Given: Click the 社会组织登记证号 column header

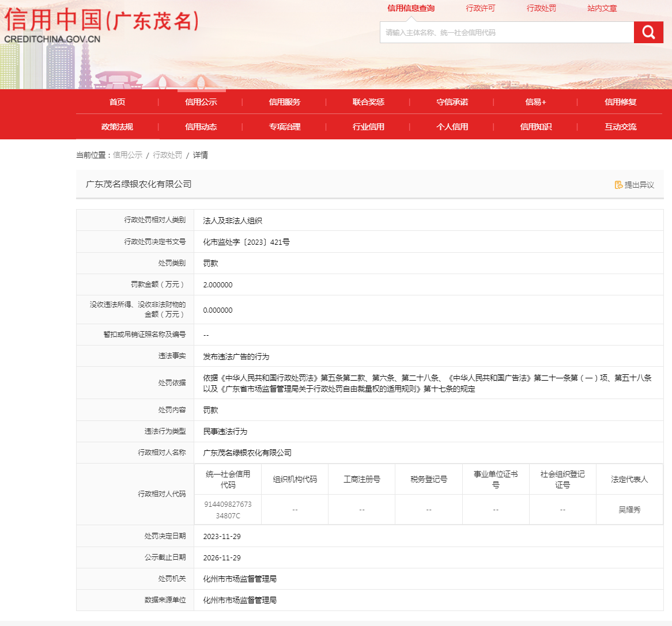Looking at the screenshot, I should 562,480.
